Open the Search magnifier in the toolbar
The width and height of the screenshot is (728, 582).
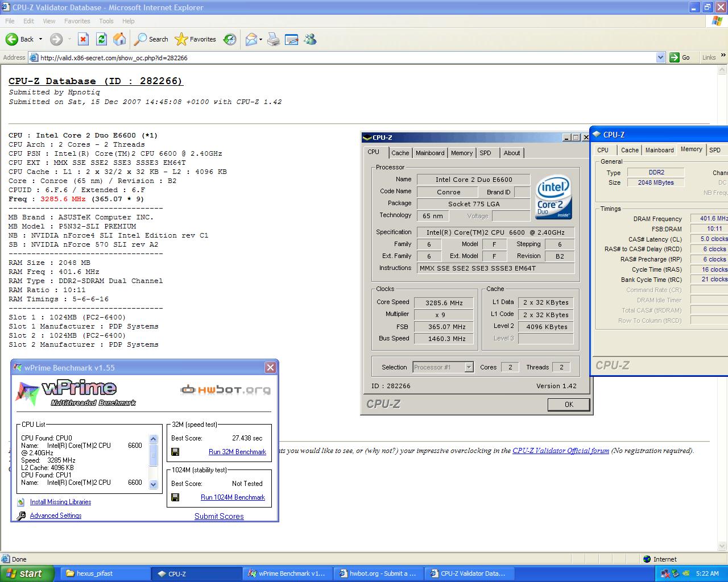[151, 39]
